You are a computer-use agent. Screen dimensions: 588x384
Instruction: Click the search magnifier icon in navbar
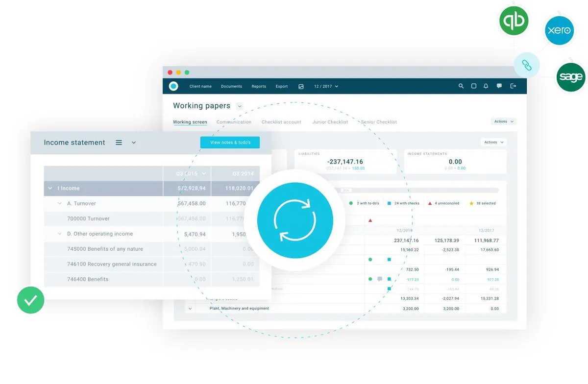click(461, 86)
